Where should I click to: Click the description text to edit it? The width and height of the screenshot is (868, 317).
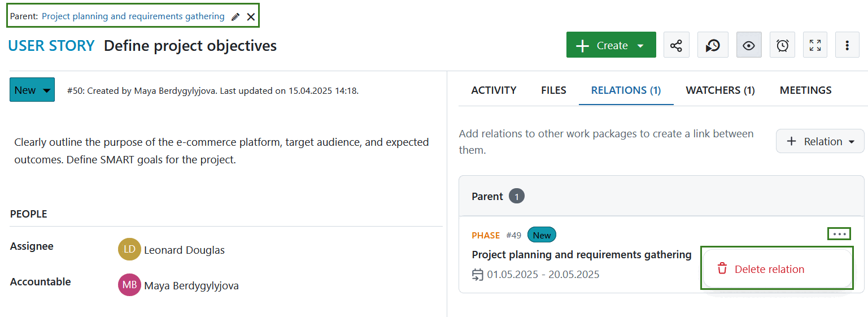coord(221,151)
